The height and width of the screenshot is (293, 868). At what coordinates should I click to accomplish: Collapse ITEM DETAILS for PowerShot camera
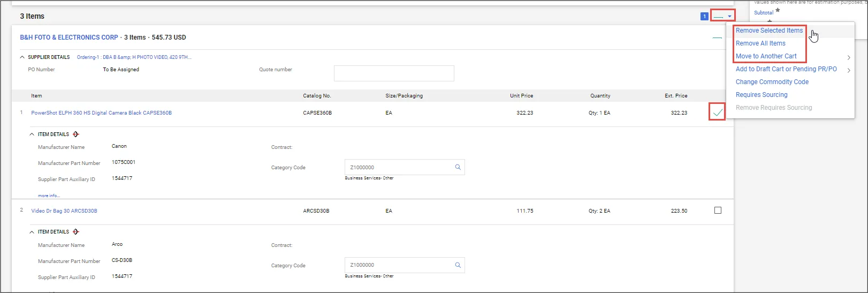click(x=32, y=134)
